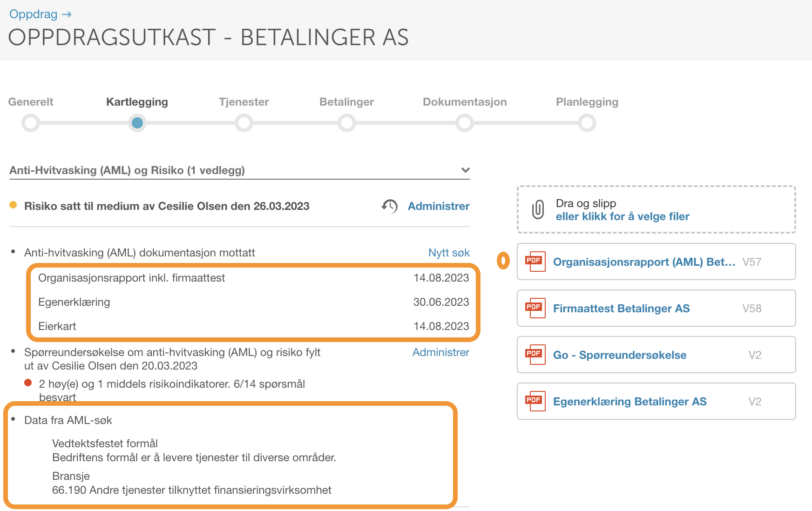
Task: Click Administrer next to Spørreundersøkelse
Action: (x=441, y=352)
